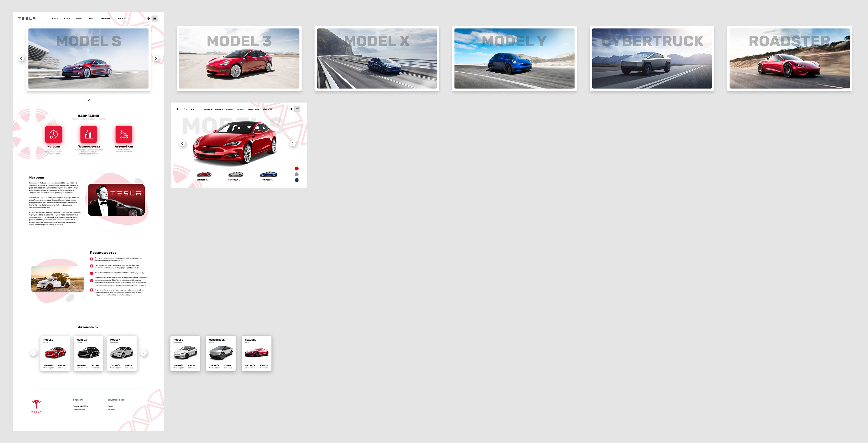
Task: Select the MODEL X tab in the detail page
Action: point(230,109)
